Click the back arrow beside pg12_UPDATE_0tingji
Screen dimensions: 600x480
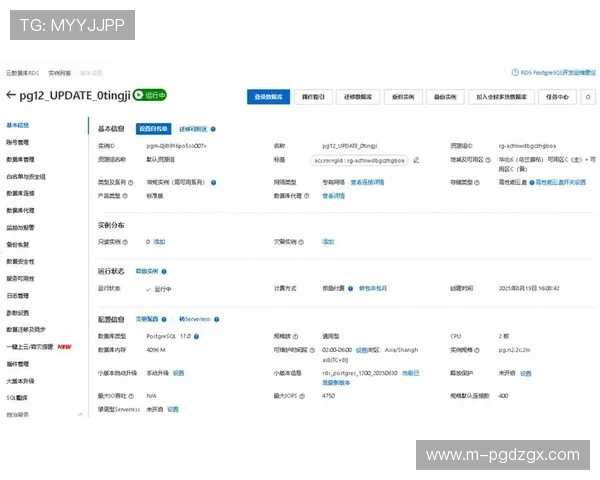click(x=12, y=96)
